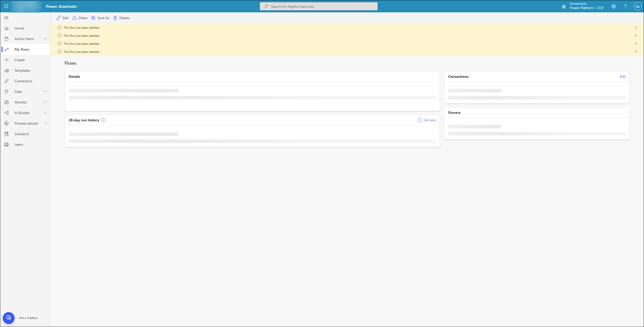
Task: Open the Help question mark icon
Action: pyautogui.click(x=625, y=7)
